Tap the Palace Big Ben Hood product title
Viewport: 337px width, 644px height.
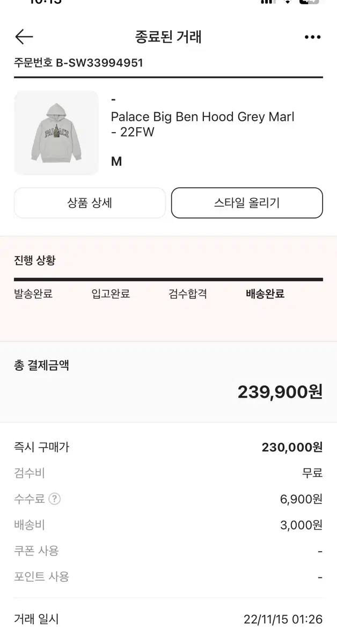point(203,124)
